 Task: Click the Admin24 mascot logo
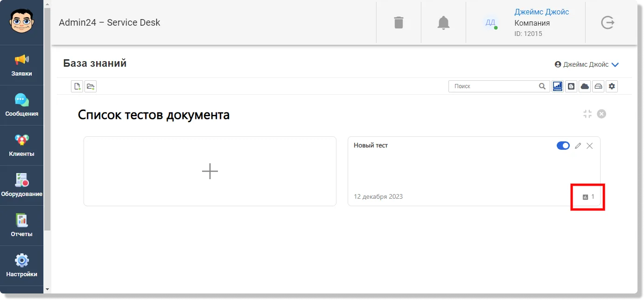click(21, 21)
